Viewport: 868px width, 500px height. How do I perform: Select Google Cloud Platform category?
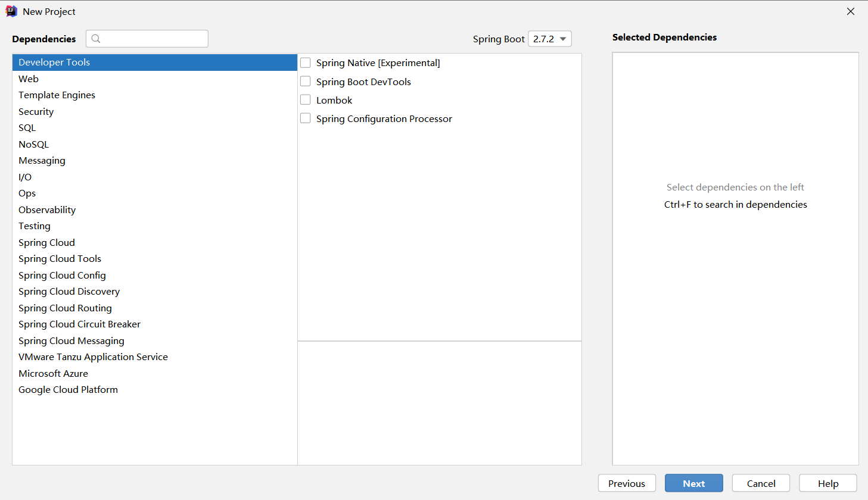click(155, 390)
